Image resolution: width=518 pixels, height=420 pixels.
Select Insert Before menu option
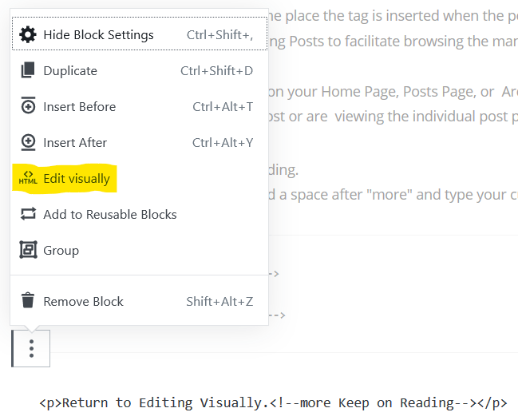tap(79, 107)
